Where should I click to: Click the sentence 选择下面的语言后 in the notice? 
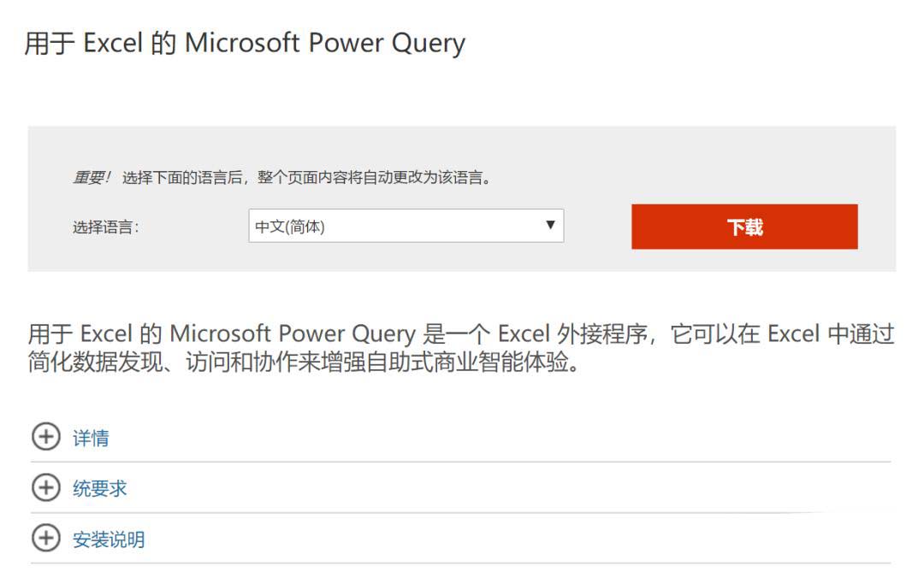point(182,177)
